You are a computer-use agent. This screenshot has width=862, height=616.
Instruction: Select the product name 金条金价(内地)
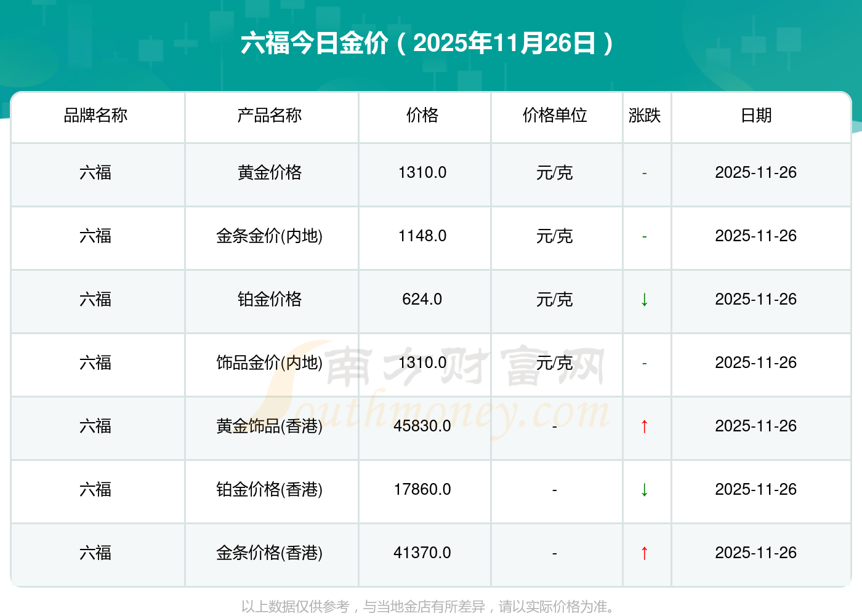pyautogui.click(x=270, y=236)
